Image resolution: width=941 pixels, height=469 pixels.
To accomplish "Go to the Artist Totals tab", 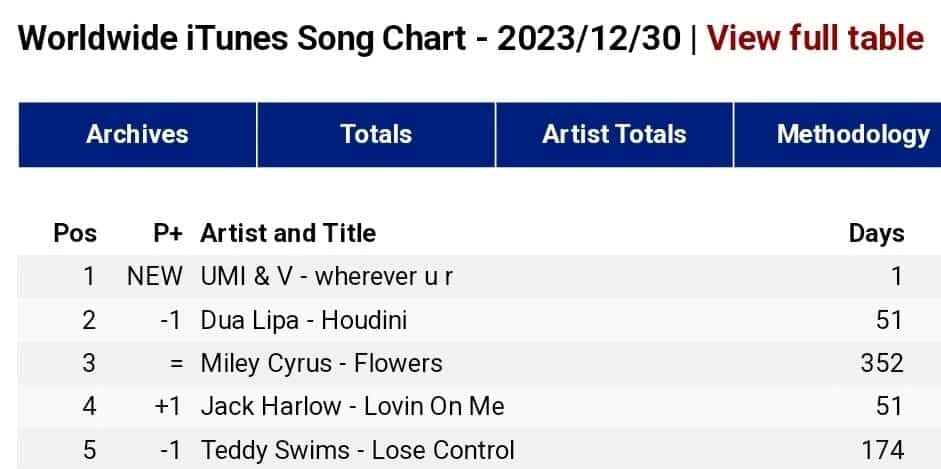I will click(614, 134).
